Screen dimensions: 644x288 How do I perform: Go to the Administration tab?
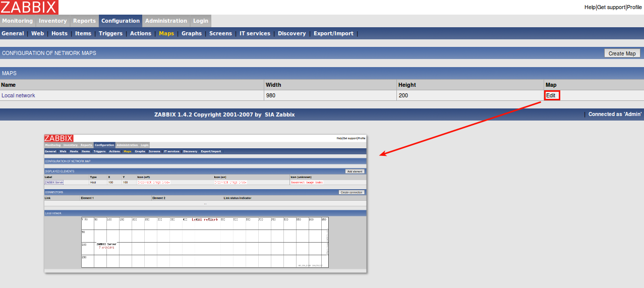pyautogui.click(x=166, y=21)
